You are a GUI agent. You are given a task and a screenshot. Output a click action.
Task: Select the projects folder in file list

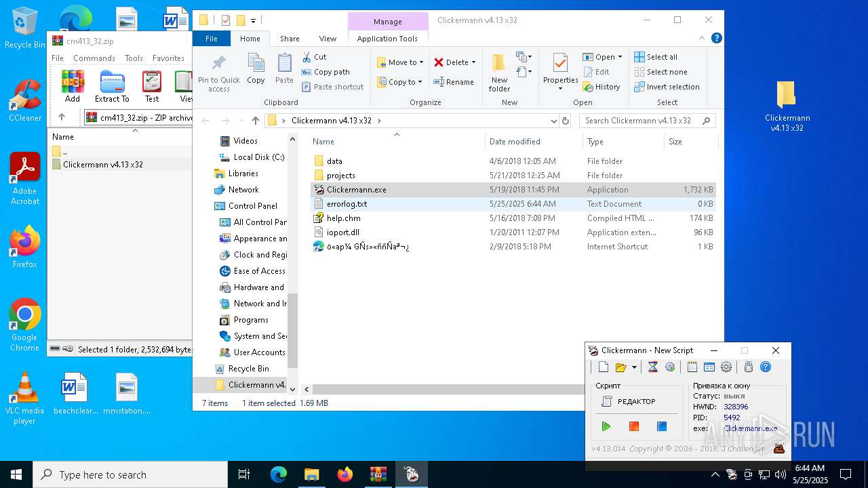coord(514,176)
